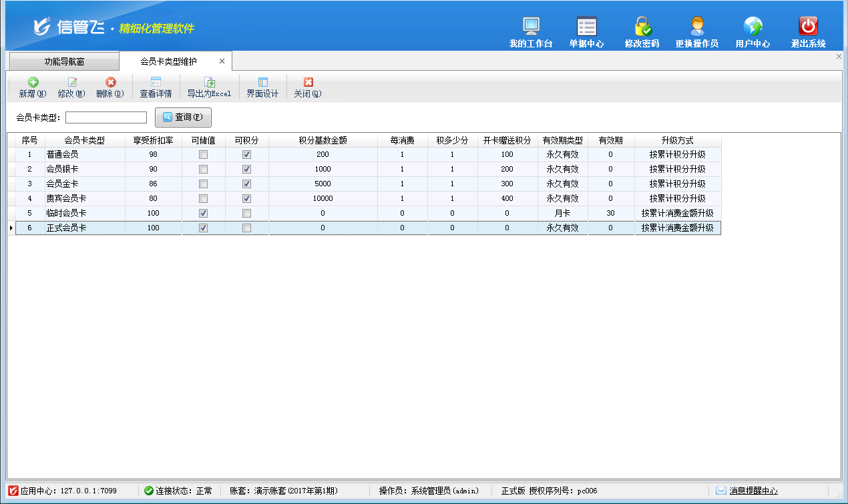Toggle 可储值 checkbox for 临时会员卡

coord(203,213)
